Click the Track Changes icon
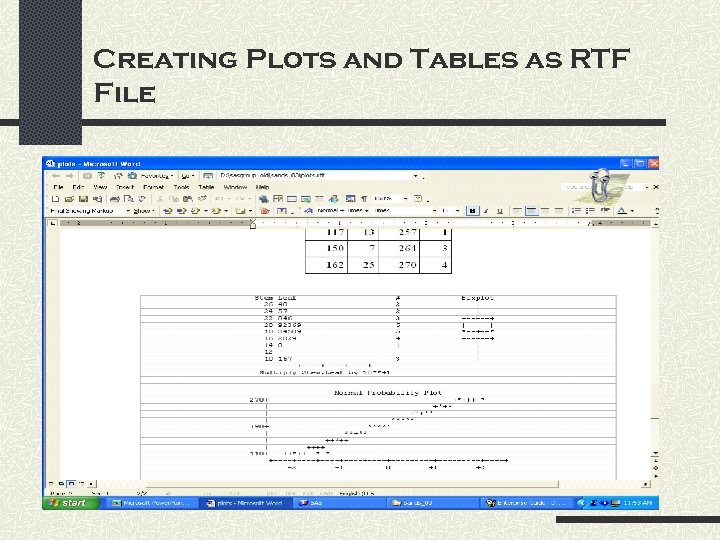This screenshot has width=720, height=540. (264, 211)
